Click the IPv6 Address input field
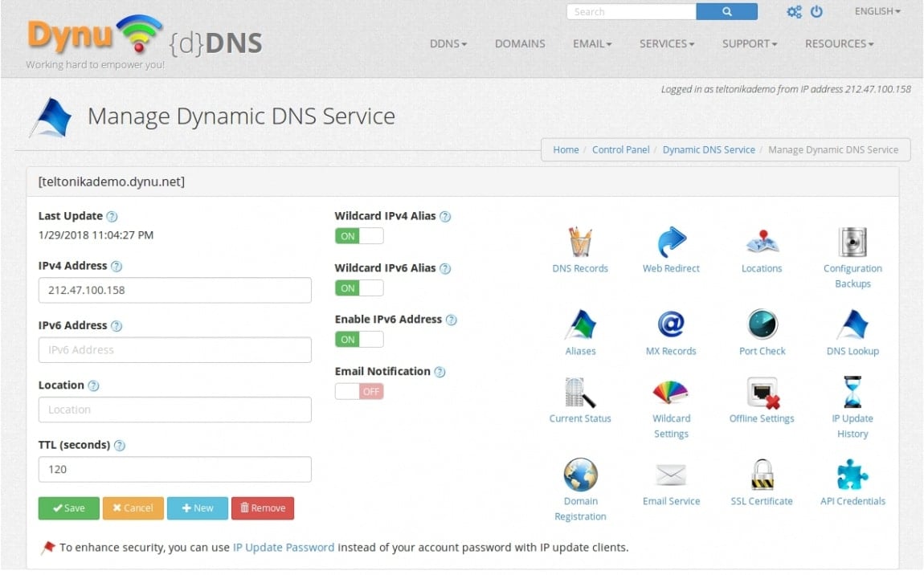 click(175, 350)
